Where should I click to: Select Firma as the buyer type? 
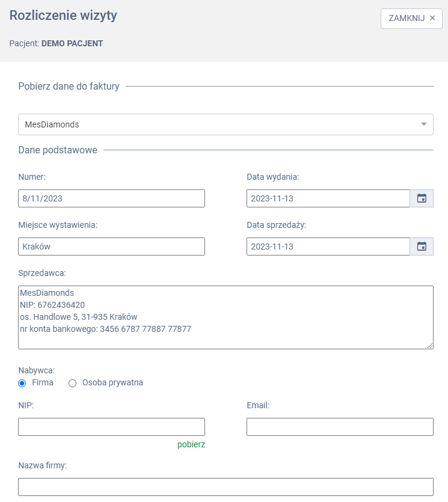(22, 383)
